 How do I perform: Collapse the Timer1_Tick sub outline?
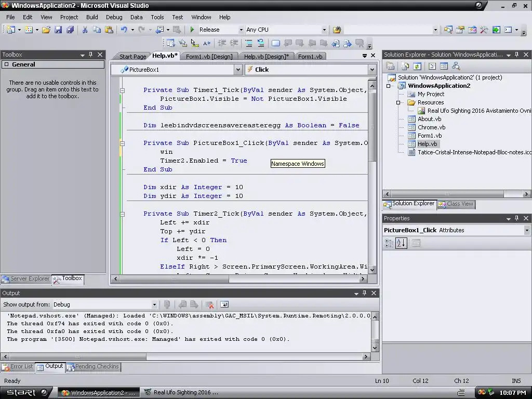122,90
